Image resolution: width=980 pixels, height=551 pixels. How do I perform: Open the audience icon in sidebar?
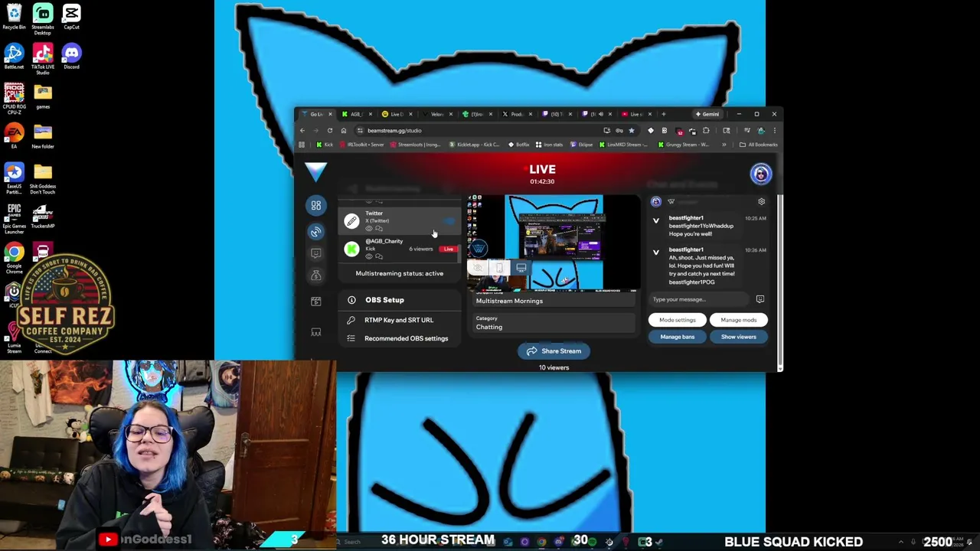tap(315, 332)
